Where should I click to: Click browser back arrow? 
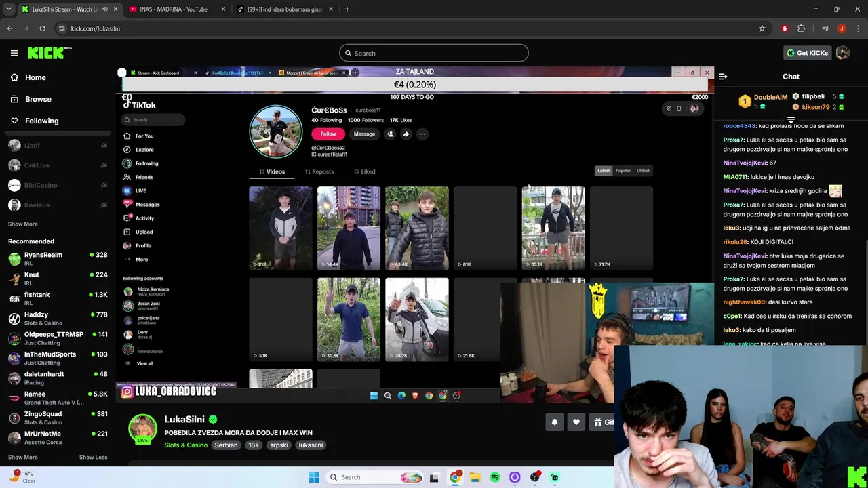[9, 28]
